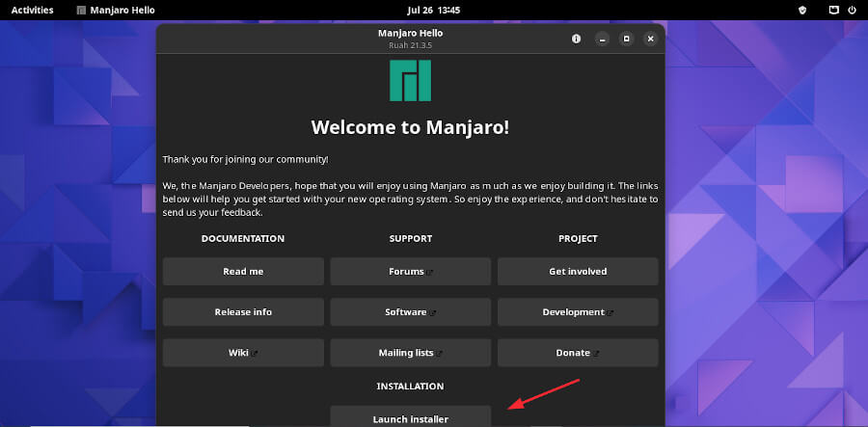Minimize the Manjaro Hello window
Image resolution: width=868 pixels, height=427 pixels.
[602, 39]
